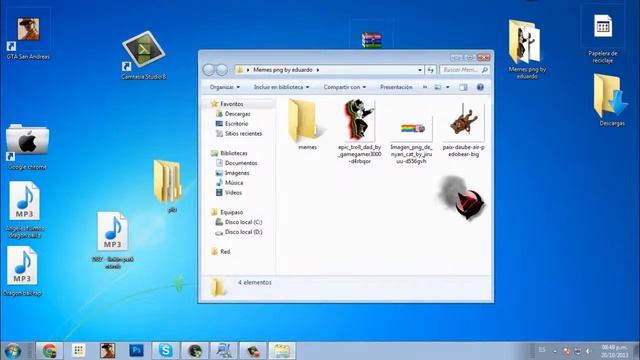Open Skype from the taskbar
Viewport: 640px width, 360px height.
165,351
